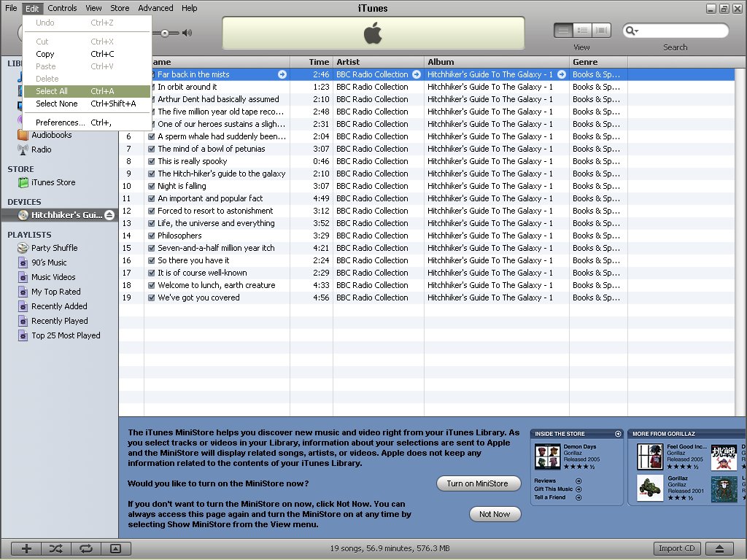The image size is (747, 560).
Task: Adjust the volume slider knob
Action: click(164, 33)
